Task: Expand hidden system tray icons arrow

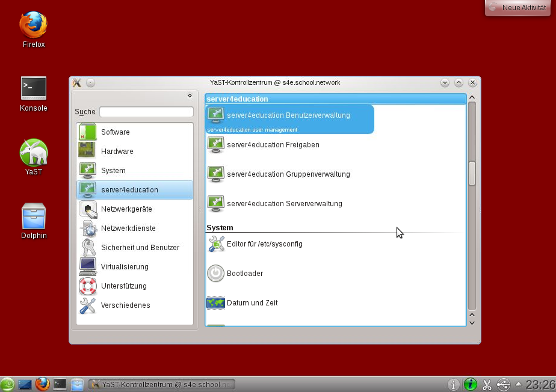Action: coord(519,384)
